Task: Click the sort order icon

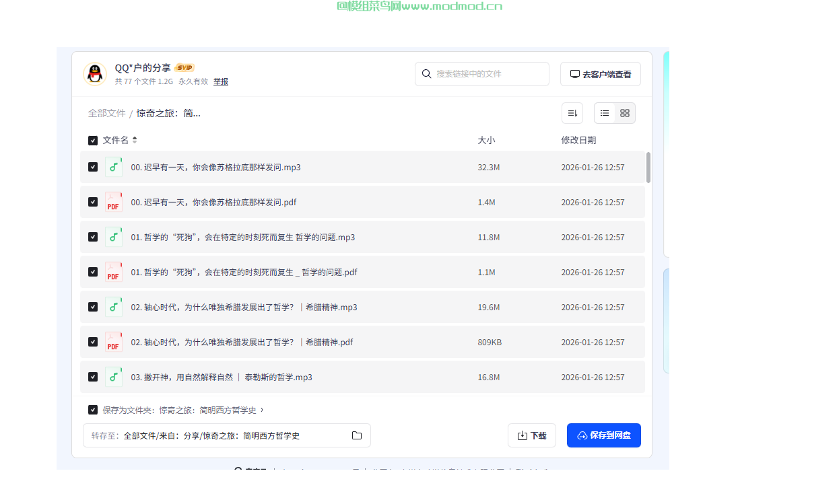Action: 572,113
